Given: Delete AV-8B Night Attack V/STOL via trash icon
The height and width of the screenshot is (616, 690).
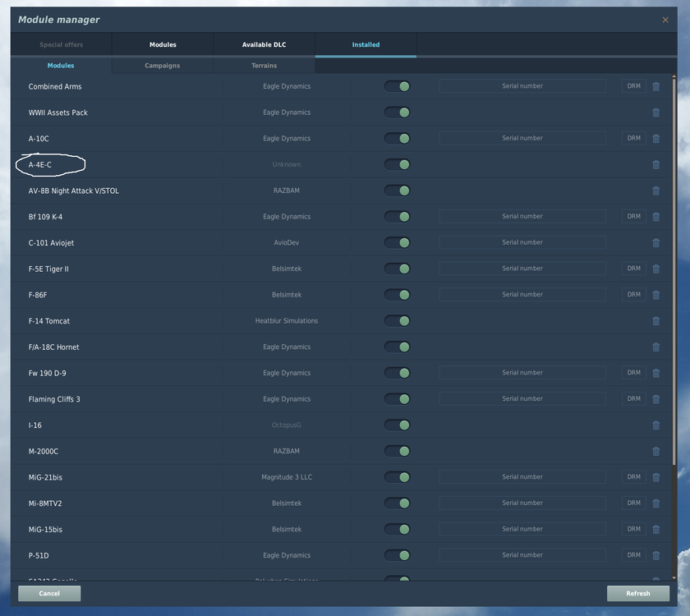Looking at the screenshot, I should (x=655, y=191).
